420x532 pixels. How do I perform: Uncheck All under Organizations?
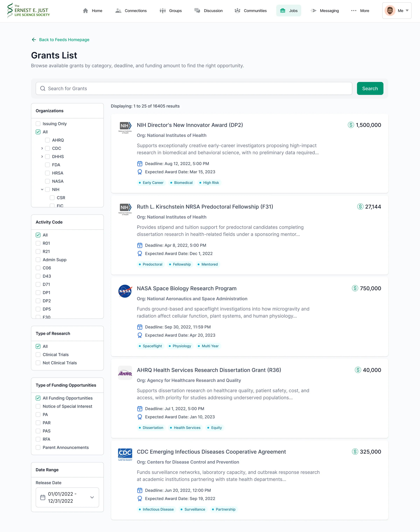click(x=38, y=132)
